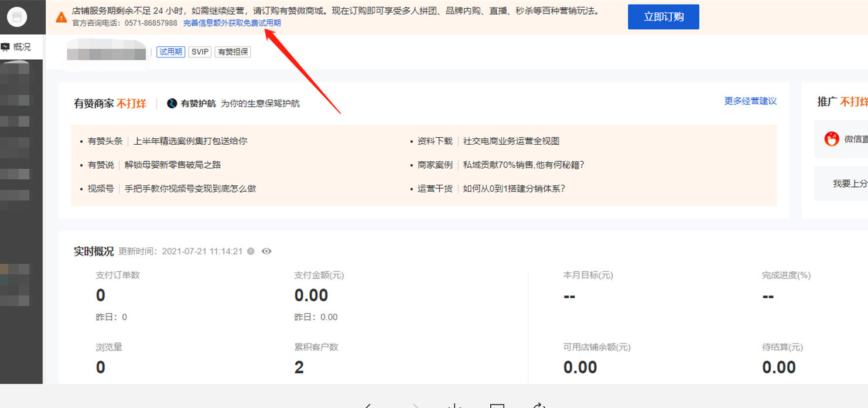This screenshot has width=868, height=408.
Task: Click the 支付金额(元) value 0.00
Action: tap(311, 295)
